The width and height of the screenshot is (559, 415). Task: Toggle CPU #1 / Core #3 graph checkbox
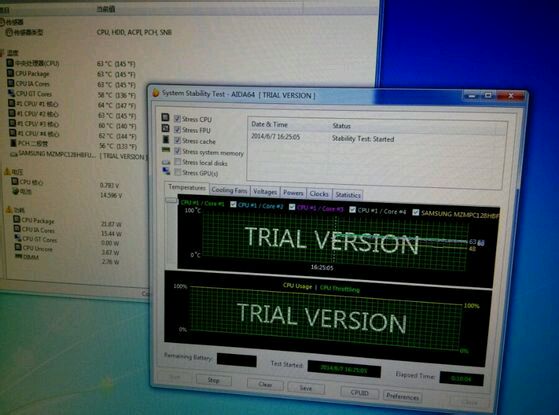click(x=292, y=207)
